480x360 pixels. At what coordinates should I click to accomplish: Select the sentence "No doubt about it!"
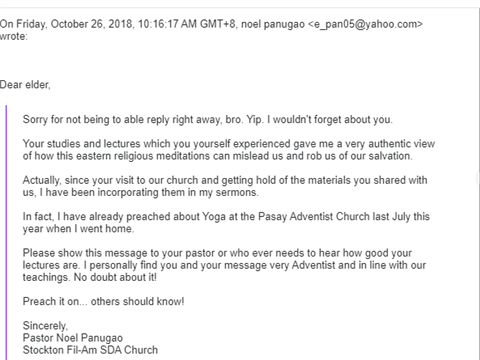click(115, 277)
